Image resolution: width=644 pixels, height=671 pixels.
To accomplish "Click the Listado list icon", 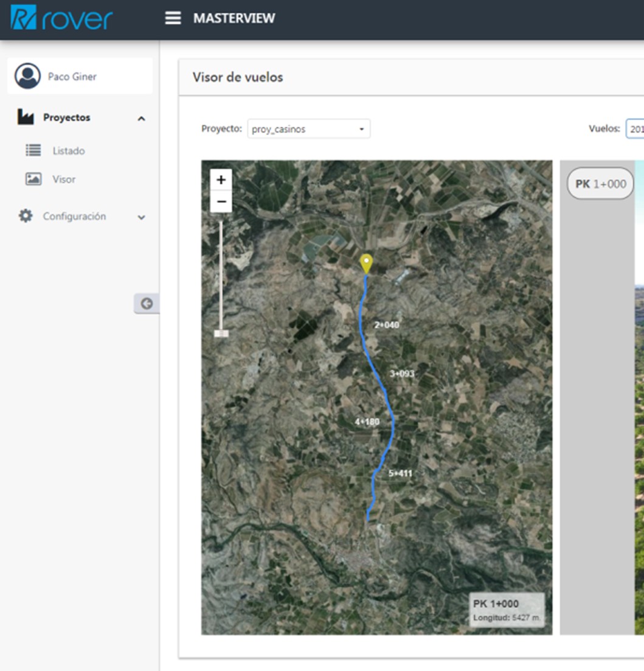I will click(33, 150).
